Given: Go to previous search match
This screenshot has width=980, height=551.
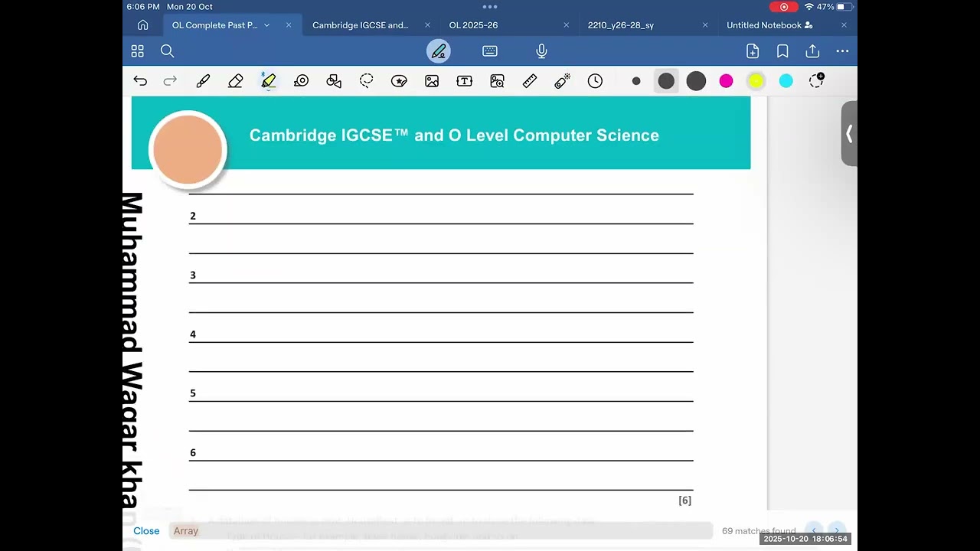Looking at the screenshot, I should tap(815, 530).
